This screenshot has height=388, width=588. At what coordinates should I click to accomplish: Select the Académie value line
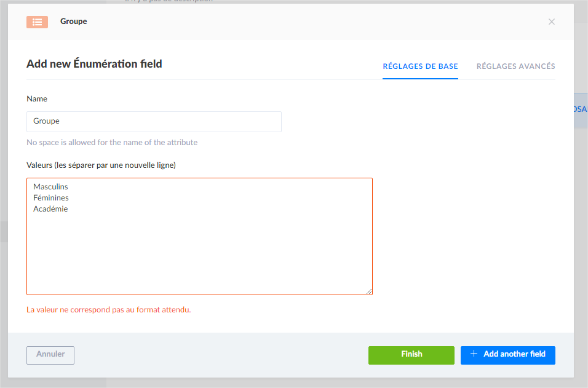click(x=51, y=208)
